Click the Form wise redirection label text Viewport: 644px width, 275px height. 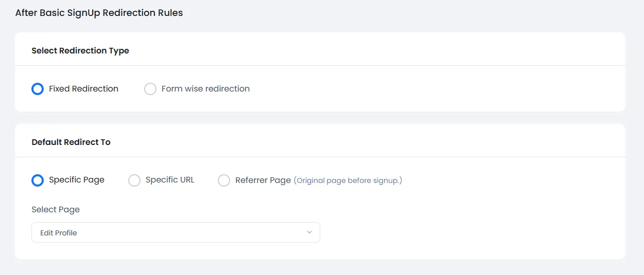pyautogui.click(x=205, y=89)
